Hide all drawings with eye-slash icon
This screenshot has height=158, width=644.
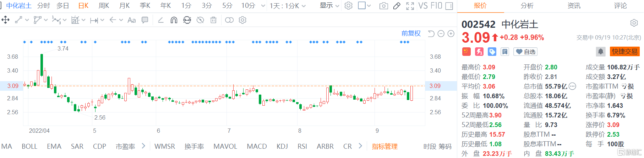pyautogui.click(x=200, y=20)
